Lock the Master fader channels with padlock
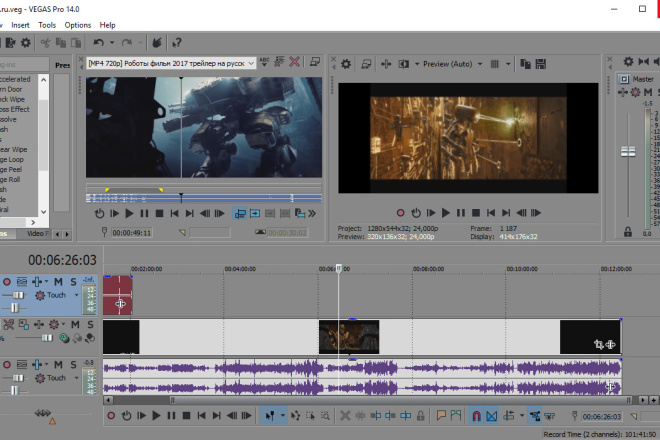This screenshot has width=660, height=440. pyautogui.click(x=628, y=232)
